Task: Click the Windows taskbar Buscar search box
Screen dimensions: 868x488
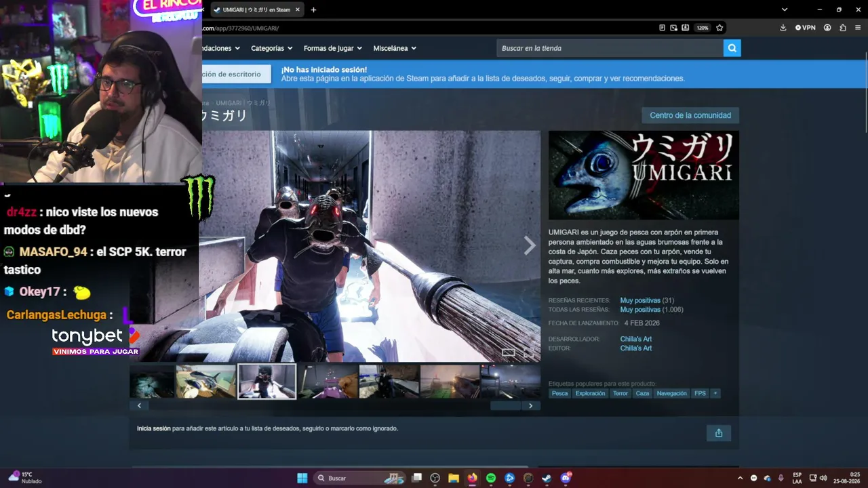Action: tap(359, 478)
